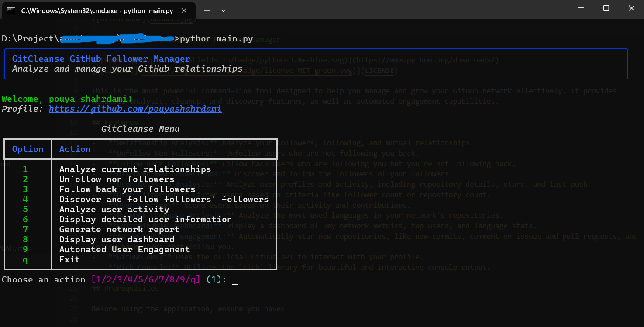Close the cmd.exe tab with its X
Viewport: 644px width, 327px height.
click(184, 10)
